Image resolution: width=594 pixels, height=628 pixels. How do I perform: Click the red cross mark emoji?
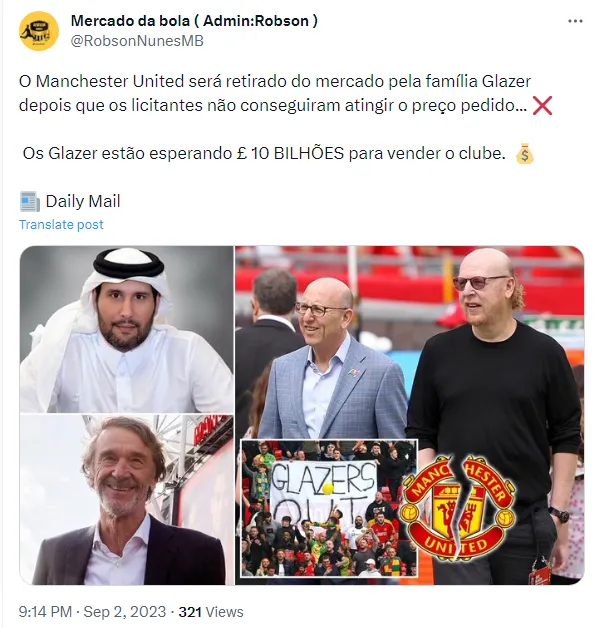(x=542, y=106)
